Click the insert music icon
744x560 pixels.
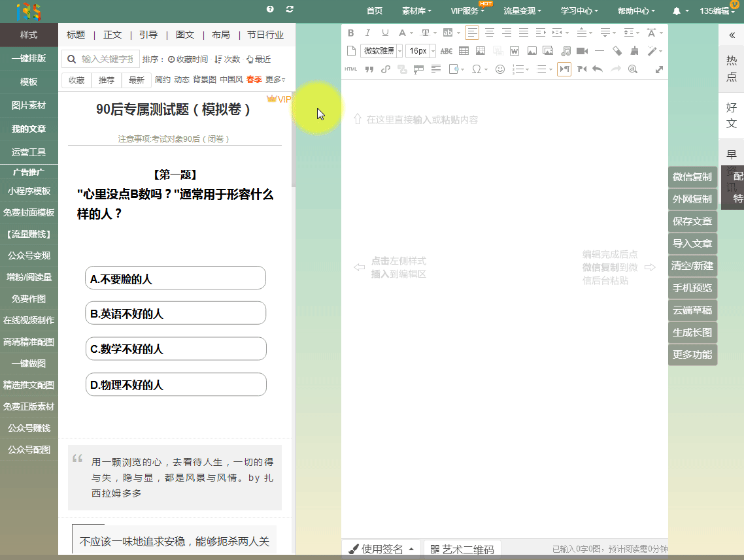click(566, 51)
